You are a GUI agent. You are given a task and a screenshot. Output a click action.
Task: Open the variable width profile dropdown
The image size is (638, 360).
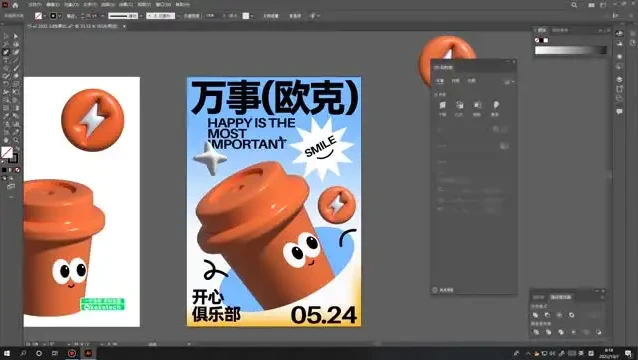(141, 16)
